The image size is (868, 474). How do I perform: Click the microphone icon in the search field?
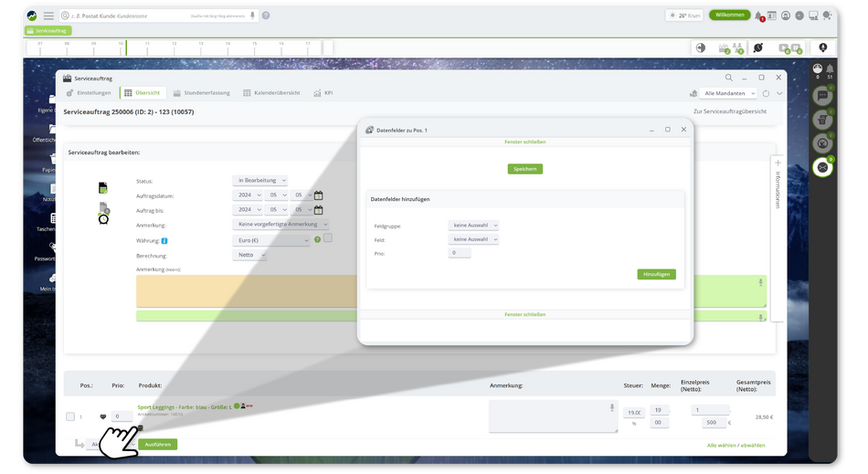click(x=253, y=16)
